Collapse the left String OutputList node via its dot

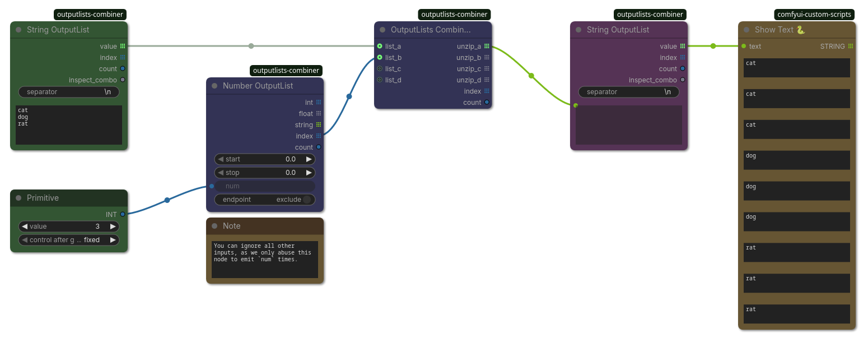tap(18, 30)
